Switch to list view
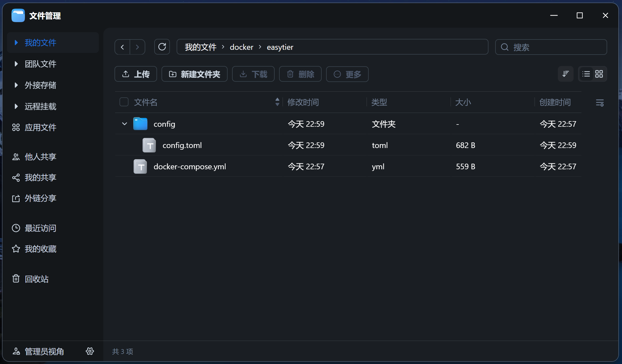Image resolution: width=622 pixels, height=364 pixels. point(586,74)
